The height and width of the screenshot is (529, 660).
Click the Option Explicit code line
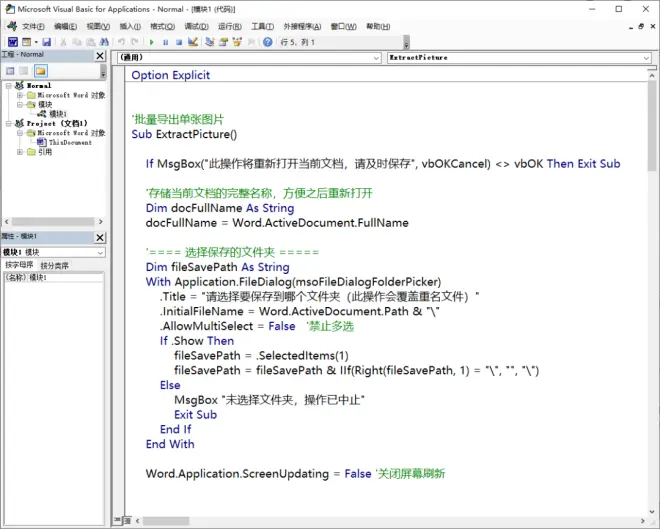(170, 75)
